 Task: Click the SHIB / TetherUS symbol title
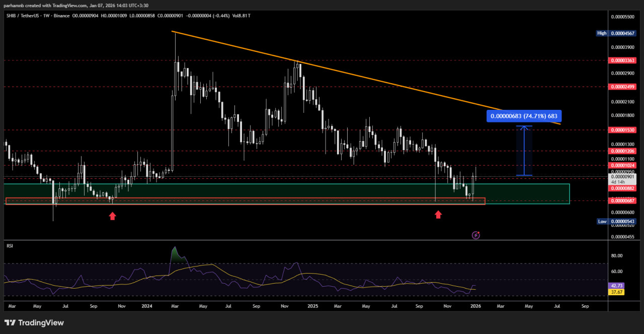coord(23,16)
